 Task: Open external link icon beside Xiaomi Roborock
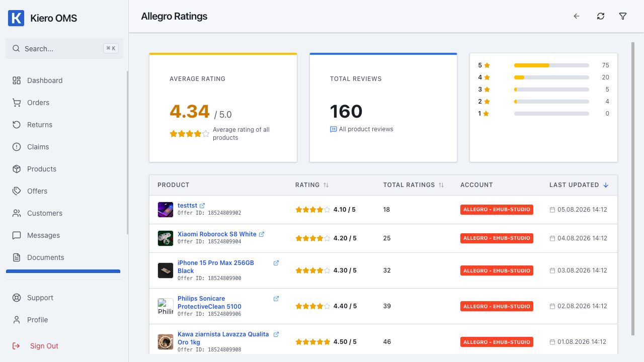click(262, 234)
